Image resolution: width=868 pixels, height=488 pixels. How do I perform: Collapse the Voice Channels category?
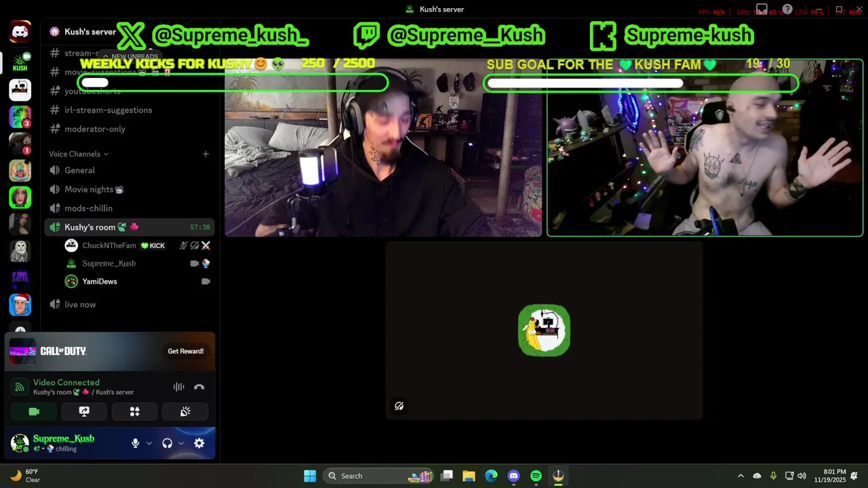(79, 154)
